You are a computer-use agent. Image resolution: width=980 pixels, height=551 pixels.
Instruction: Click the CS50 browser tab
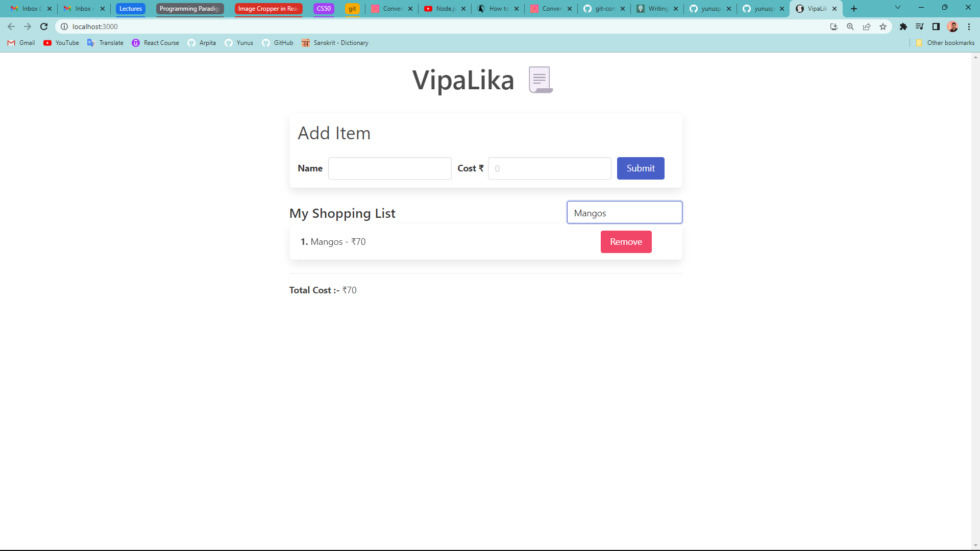(x=324, y=8)
